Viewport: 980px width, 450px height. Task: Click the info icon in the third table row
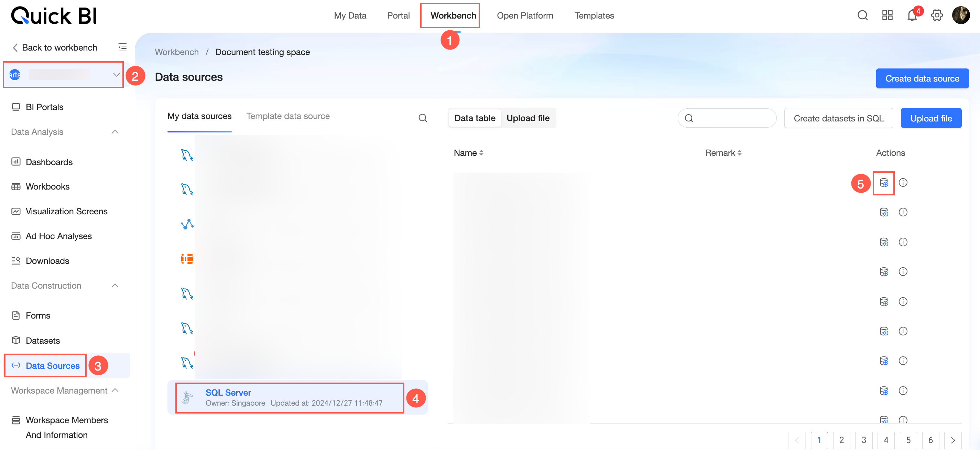(x=903, y=242)
